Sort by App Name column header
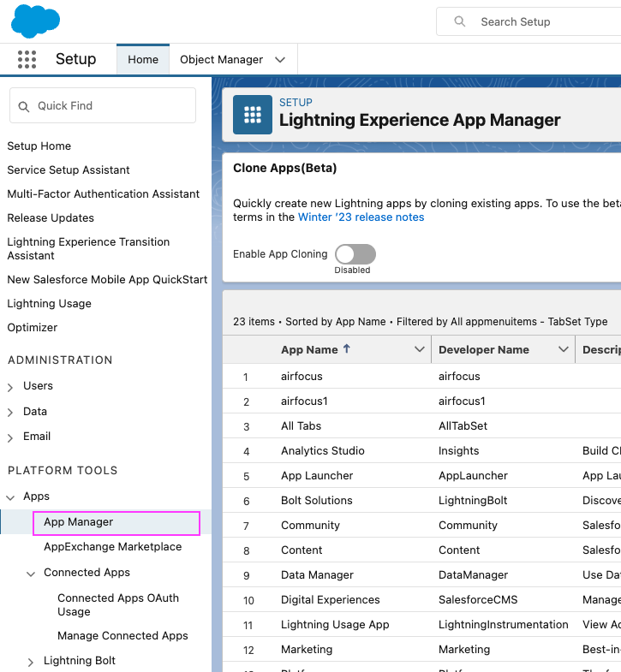The image size is (621, 672). pos(309,350)
